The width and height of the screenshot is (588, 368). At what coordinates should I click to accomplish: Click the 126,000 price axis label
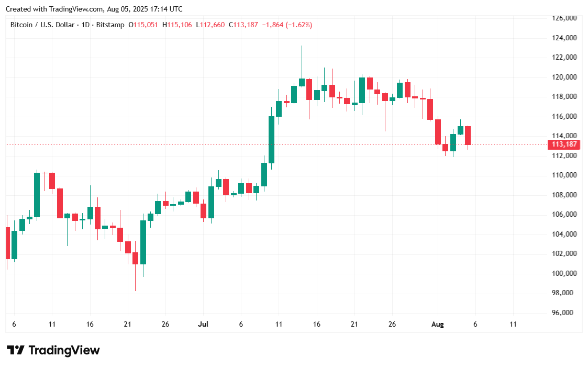pos(564,18)
